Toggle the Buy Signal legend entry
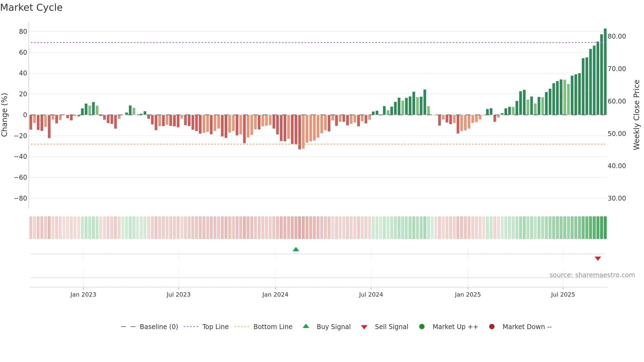The height and width of the screenshot is (362, 644). pyautogui.click(x=327, y=327)
